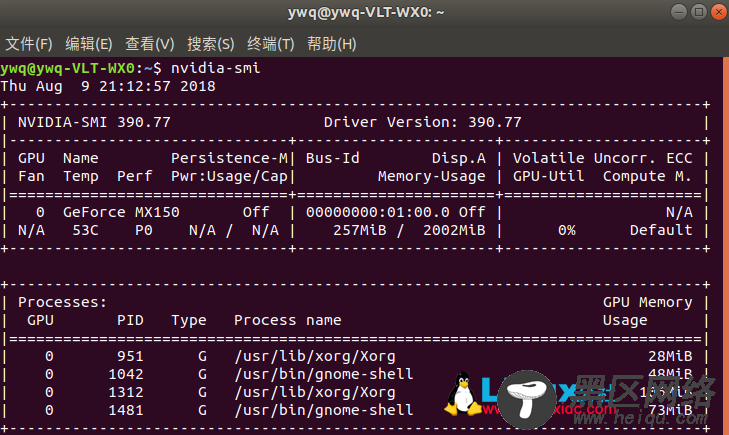This screenshot has height=435, width=729.
Task: Click the Processes: label
Action: (x=62, y=303)
